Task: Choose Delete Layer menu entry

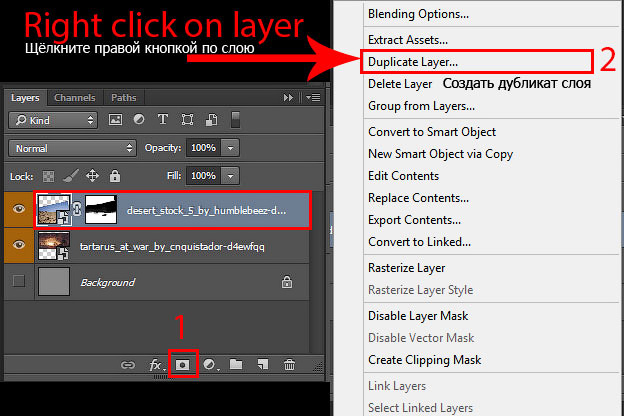Action: pyautogui.click(x=400, y=84)
